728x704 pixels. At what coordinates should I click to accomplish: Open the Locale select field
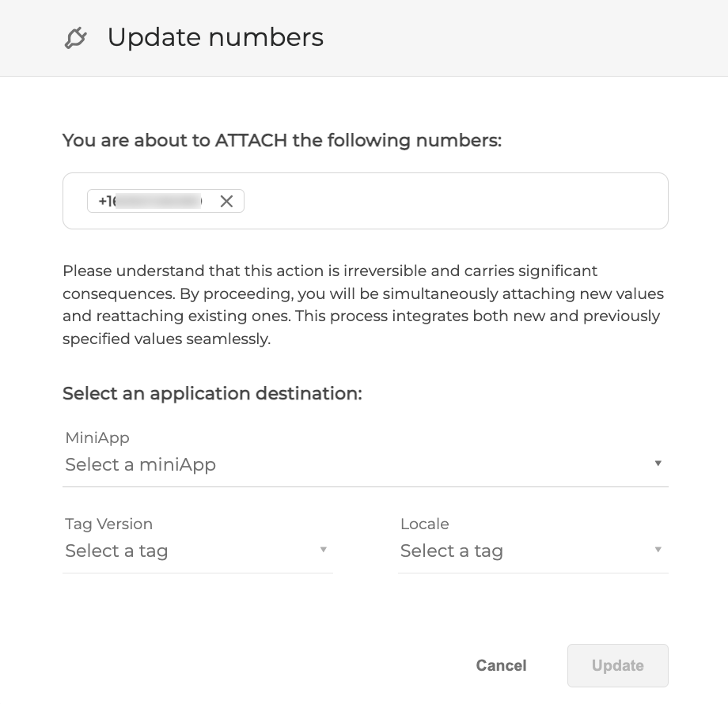pos(491,551)
